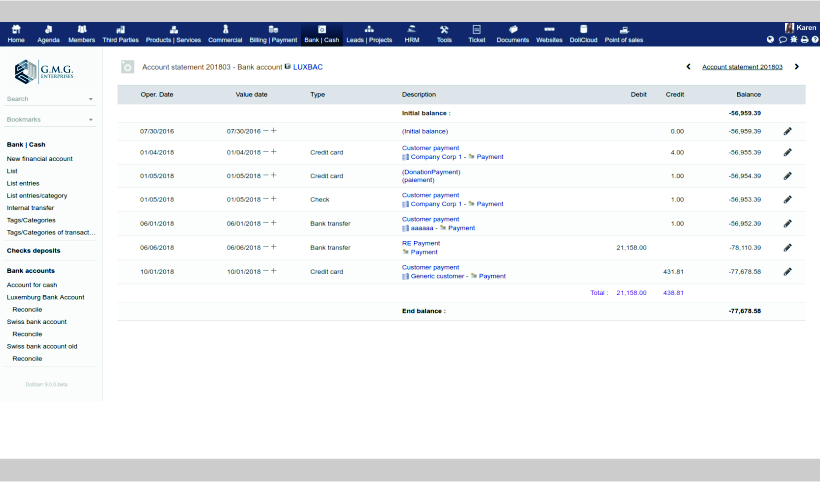Increase value date of 10/01/2018 entry
820x482 pixels.
pyautogui.click(x=274, y=271)
